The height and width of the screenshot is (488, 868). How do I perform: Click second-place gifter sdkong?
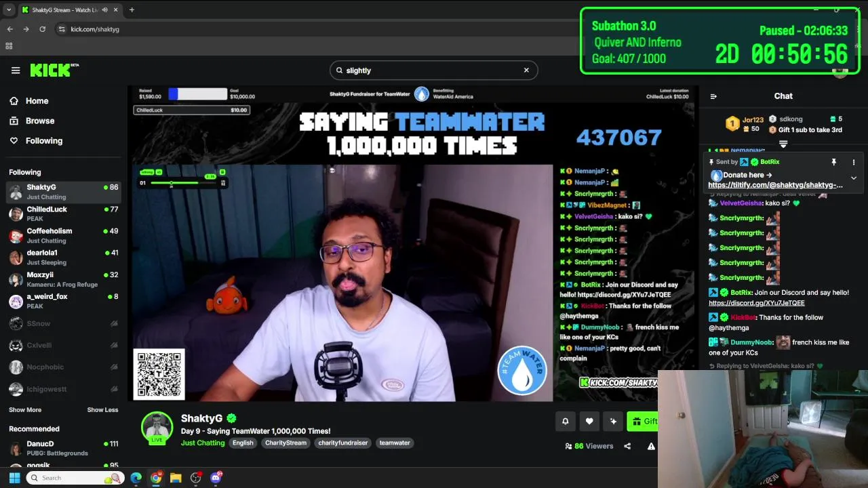point(785,119)
